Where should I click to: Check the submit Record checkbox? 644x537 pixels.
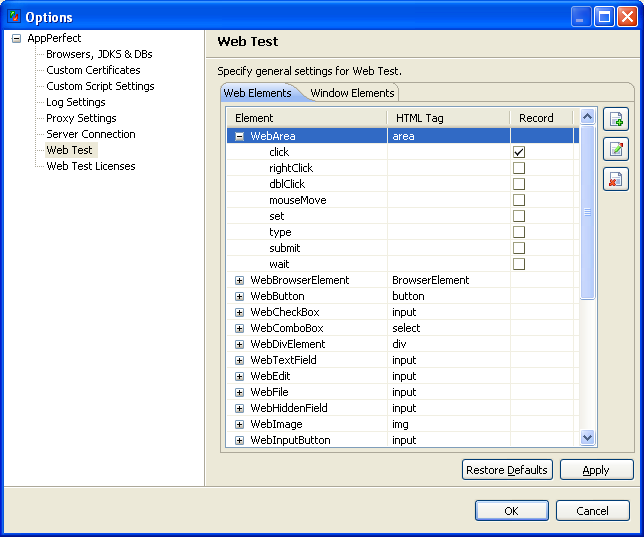pyautogui.click(x=519, y=248)
